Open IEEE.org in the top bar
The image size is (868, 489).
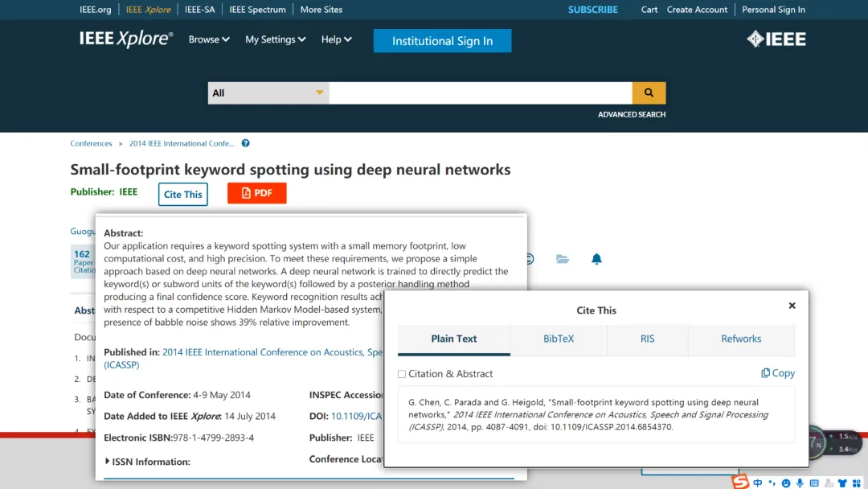pos(95,10)
